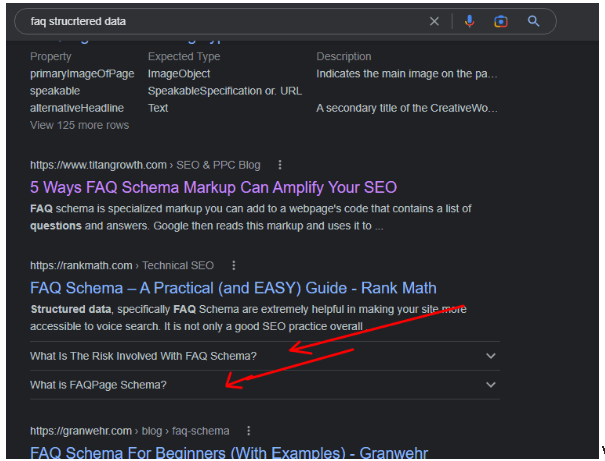This screenshot has height=461, width=605.
Task: Click the https://rankmath.com breadcrumb URL
Action: (x=81, y=265)
